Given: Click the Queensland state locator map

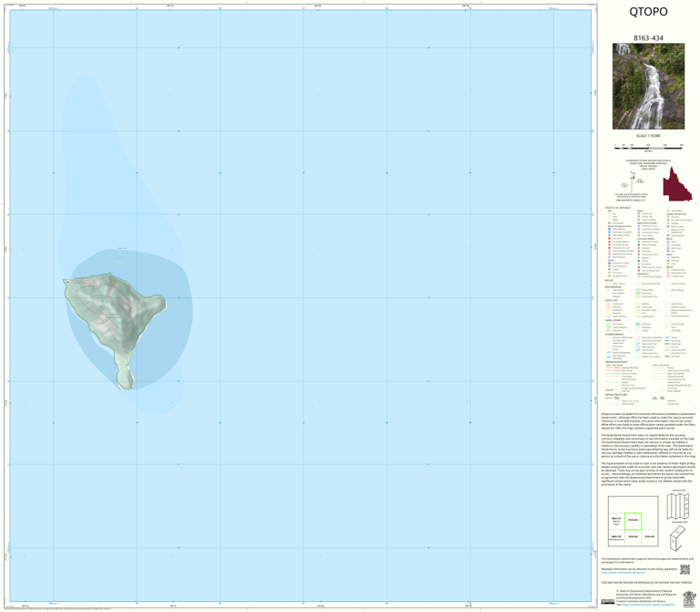Looking at the screenshot, I should coord(677,184).
